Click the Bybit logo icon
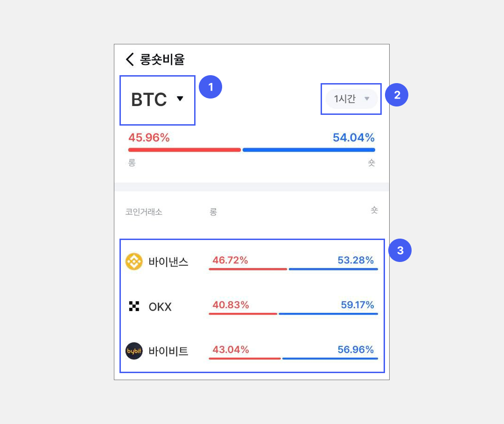Viewport: 504px width, 424px height. 134,351
